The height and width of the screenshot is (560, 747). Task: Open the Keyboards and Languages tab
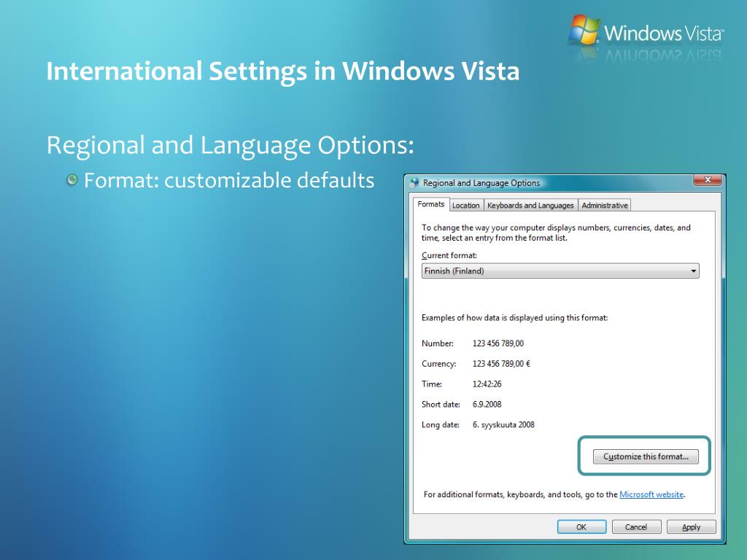tap(530, 205)
